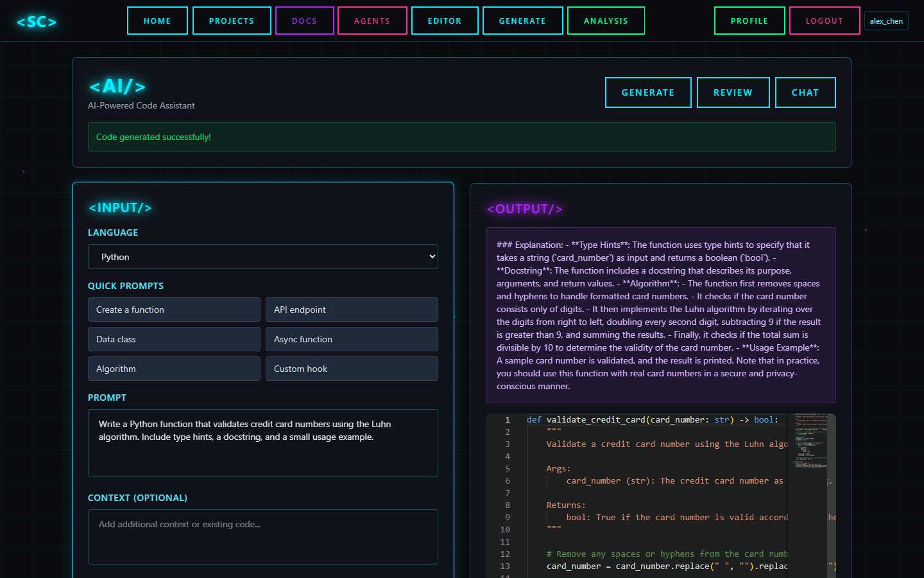Screen dimensions: 924x578
Task: Choose the Create a function quick prompt
Action: click(174, 310)
